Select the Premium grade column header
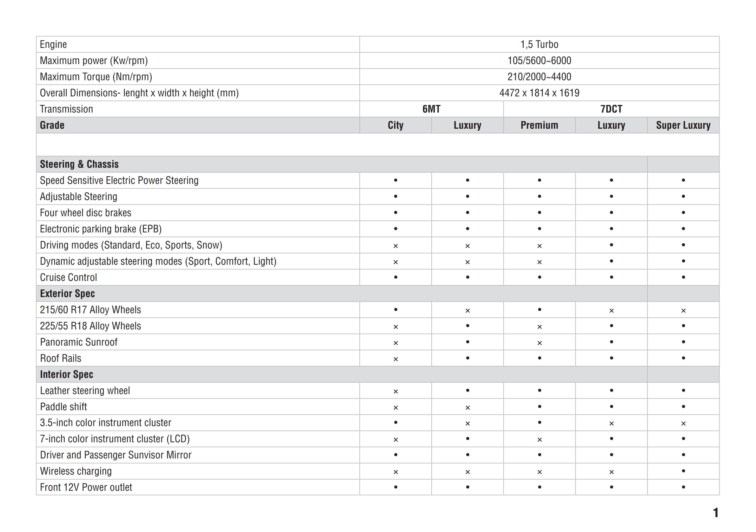This screenshot has width=756, height=532. (x=539, y=125)
